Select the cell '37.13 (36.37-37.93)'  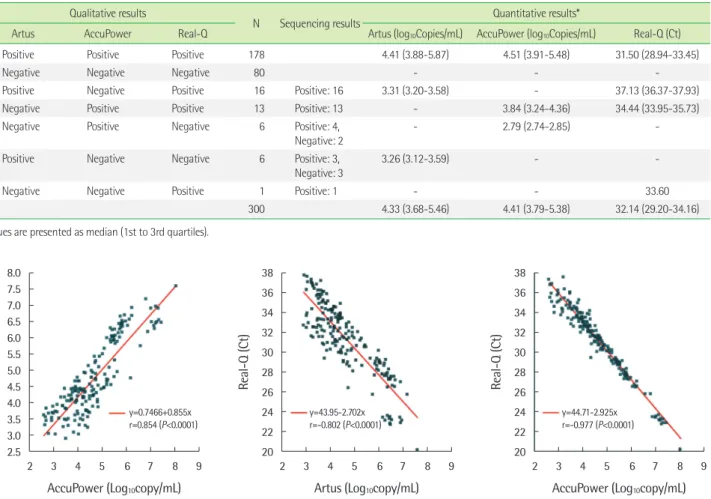(x=657, y=90)
